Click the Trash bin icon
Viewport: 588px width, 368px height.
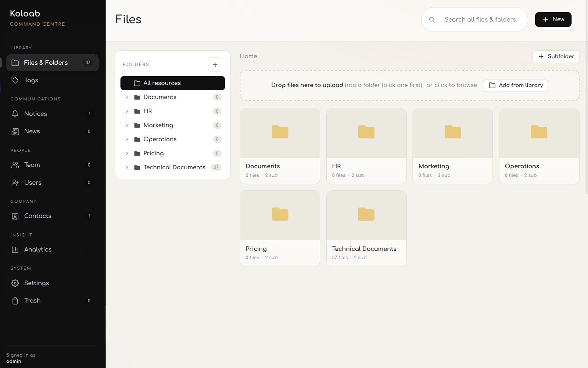(15, 301)
